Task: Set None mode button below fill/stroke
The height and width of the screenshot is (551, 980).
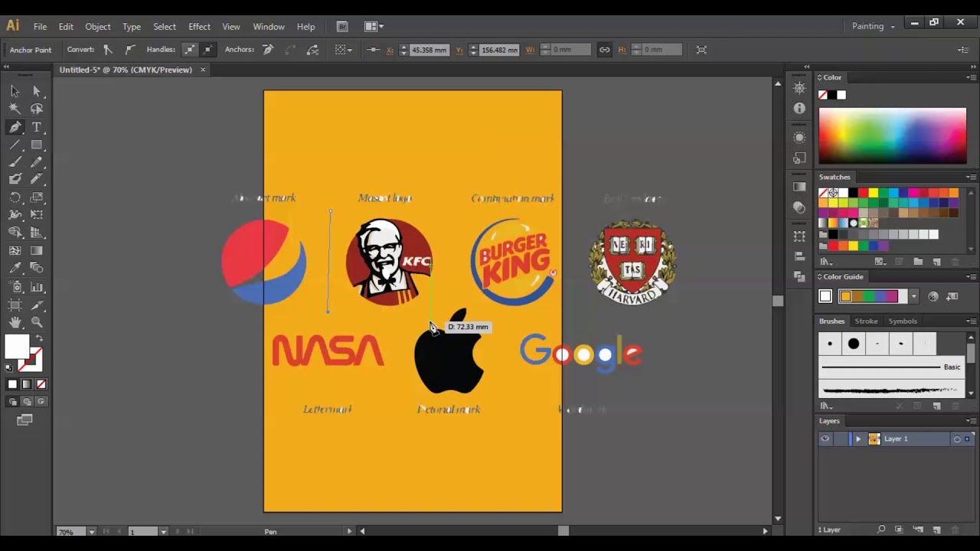Action: [x=41, y=384]
